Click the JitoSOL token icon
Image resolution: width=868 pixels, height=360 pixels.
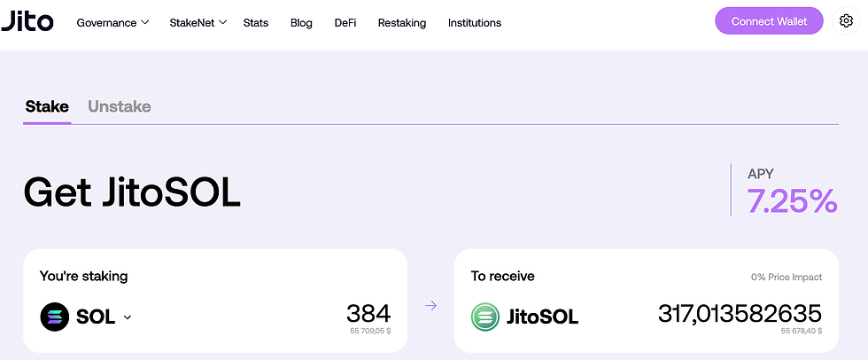click(x=485, y=317)
